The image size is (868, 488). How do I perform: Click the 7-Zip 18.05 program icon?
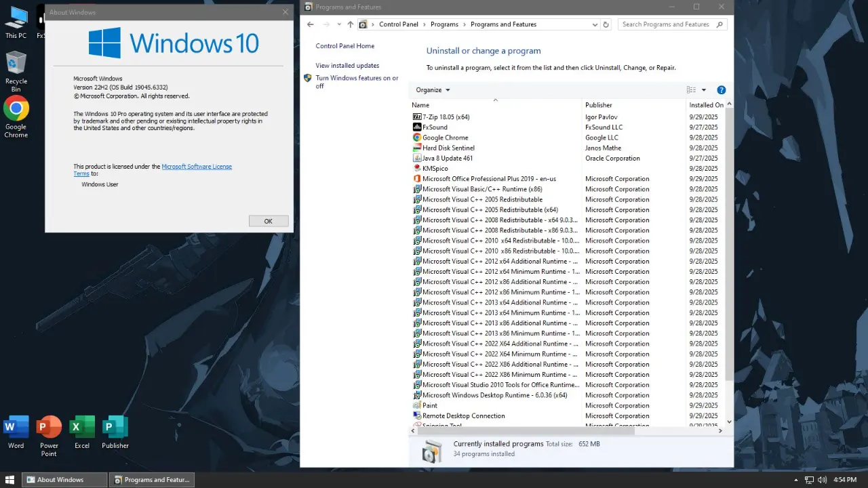pyautogui.click(x=417, y=117)
